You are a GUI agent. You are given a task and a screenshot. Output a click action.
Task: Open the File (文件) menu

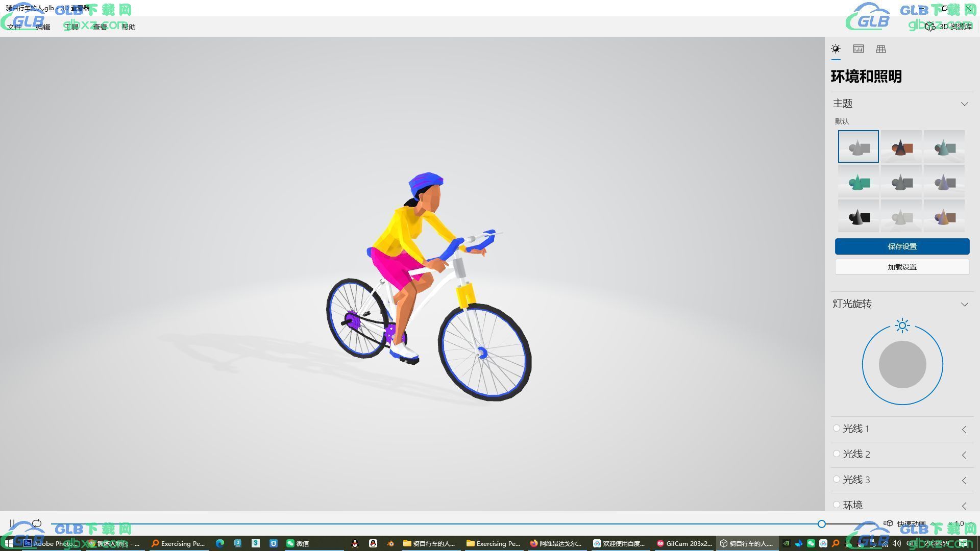14,27
